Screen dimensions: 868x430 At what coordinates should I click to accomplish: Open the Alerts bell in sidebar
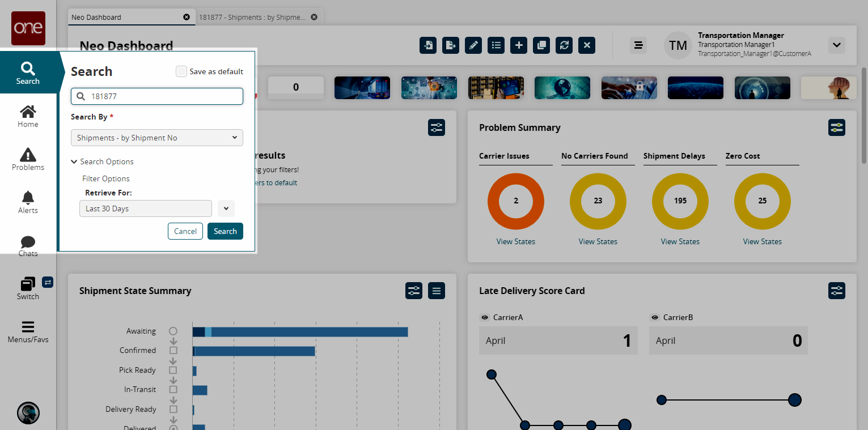pos(28,202)
